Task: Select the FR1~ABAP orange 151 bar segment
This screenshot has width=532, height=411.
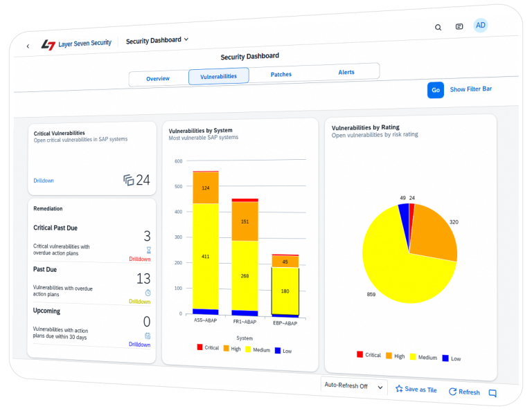Action: coord(245,221)
